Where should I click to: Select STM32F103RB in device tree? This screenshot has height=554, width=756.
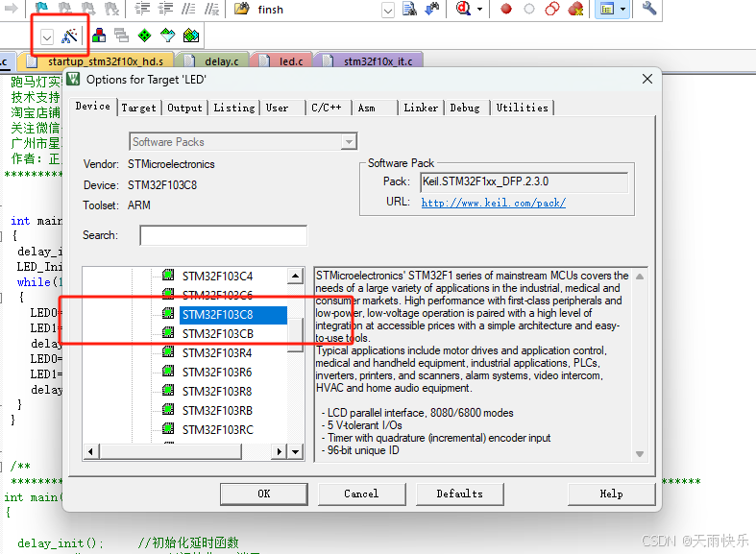tap(217, 410)
